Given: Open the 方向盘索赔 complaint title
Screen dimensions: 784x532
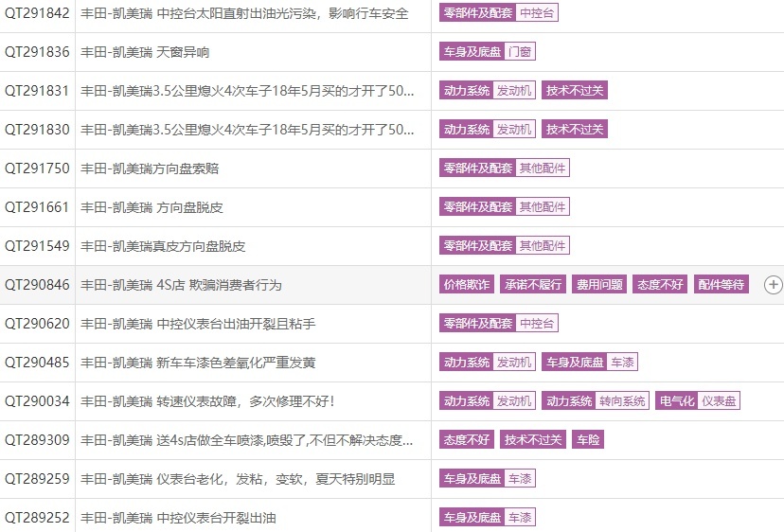Looking at the screenshot, I should tap(150, 168).
